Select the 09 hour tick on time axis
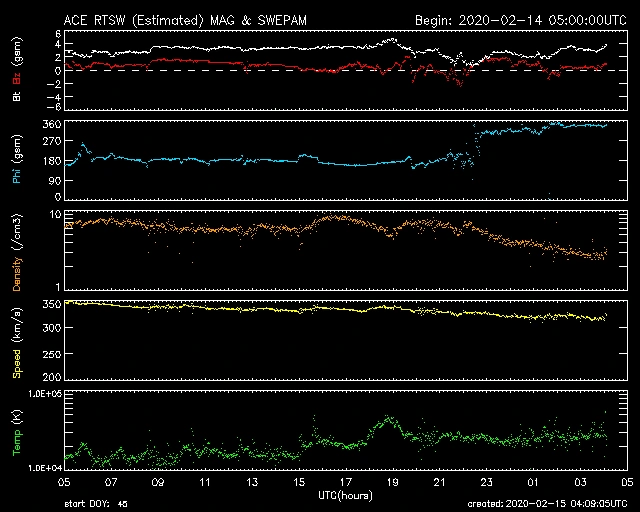 click(158, 481)
